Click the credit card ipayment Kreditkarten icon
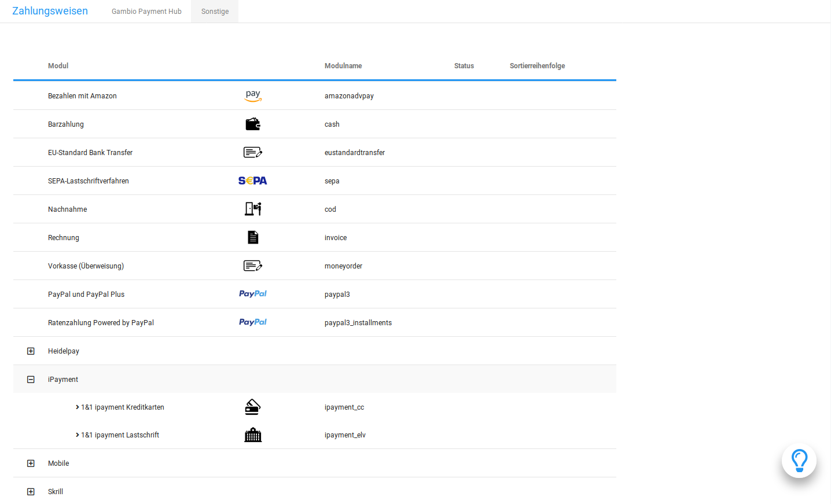The width and height of the screenshot is (831, 504). coord(253,407)
